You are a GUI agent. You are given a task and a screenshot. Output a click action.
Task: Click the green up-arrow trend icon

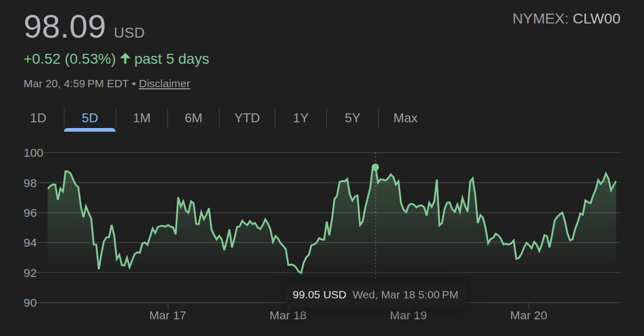[x=125, y=59]
